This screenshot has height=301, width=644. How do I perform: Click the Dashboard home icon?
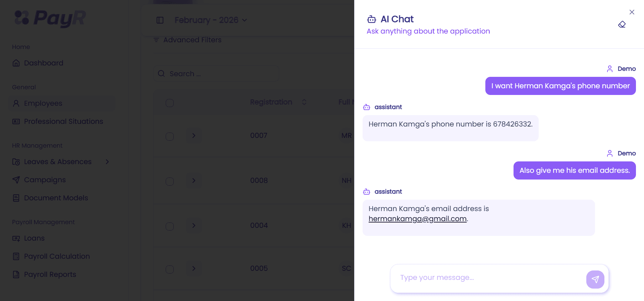click(x=16, y=63)
